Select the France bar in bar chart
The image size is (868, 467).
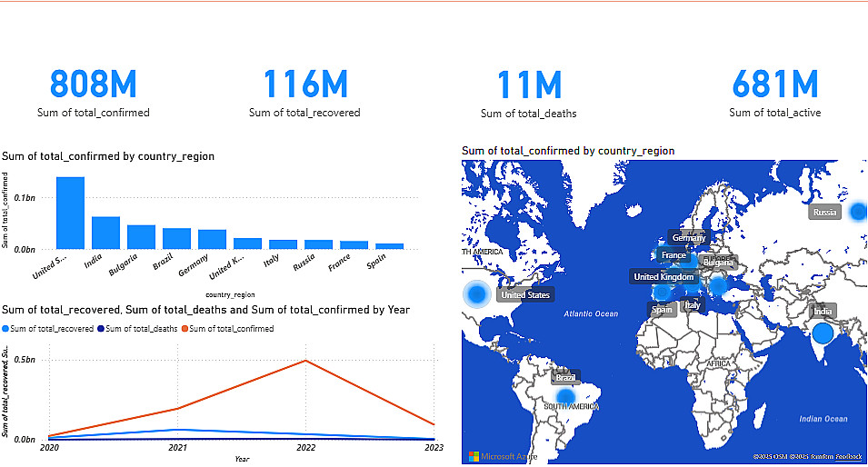pyautogui.click(x=354, y=245)
